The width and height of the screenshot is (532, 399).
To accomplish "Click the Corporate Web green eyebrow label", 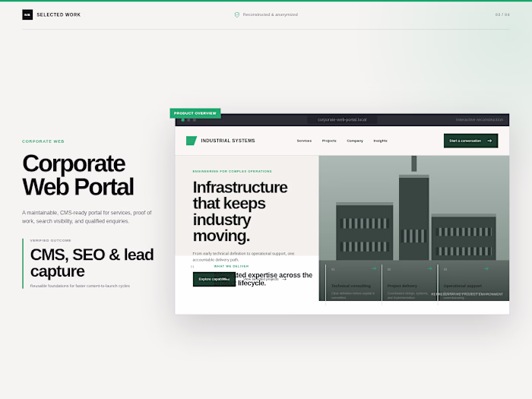I will (x=43, y=141).
